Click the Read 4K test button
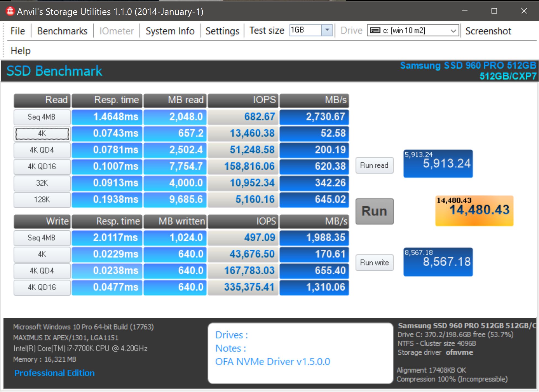This screenshot has height=392, width=539. coord(42,133)
